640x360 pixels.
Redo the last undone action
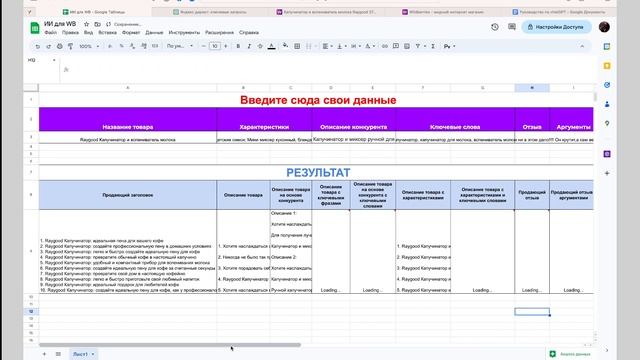(x=48, y=47)
